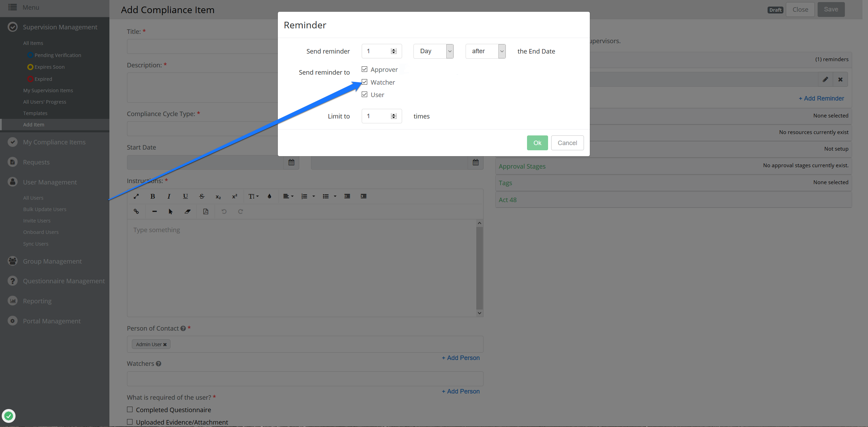The height and width of the screenshot is (427, 868).
Task: Click the Bold formatting icon
Action: click(x=153, y=196)
